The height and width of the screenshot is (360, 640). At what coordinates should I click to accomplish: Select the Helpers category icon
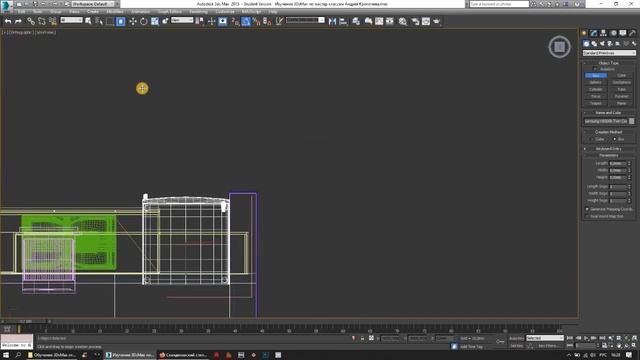click(x=618, y=44)
